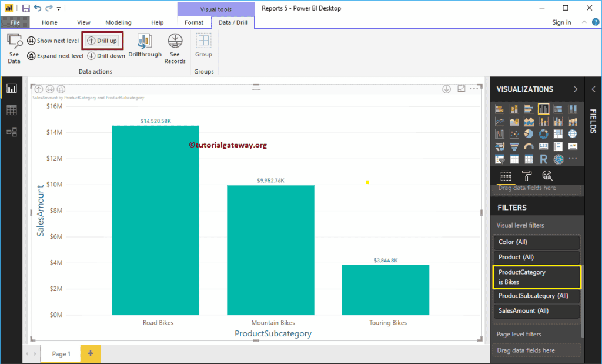Switch to the View ribbon tab
This screenshot has width=602, height=364.
click(x=83, y=22)
